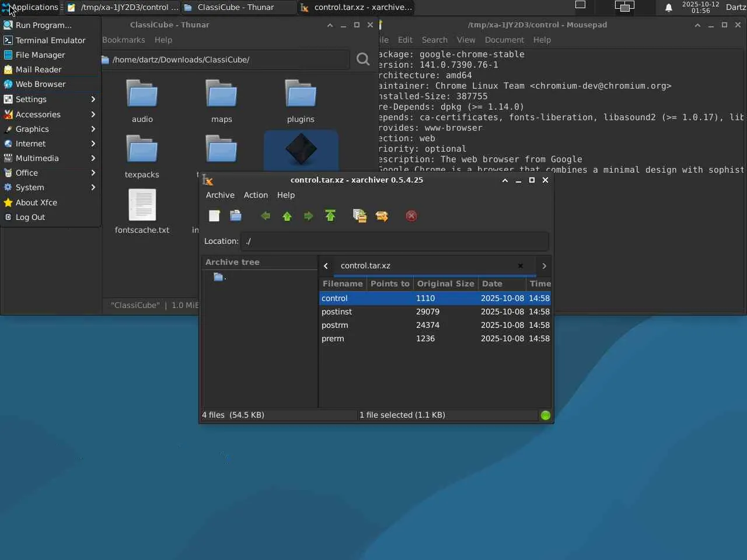The height and width of the screenshot is (560, 747).
Task: Select the control file row
Action: pyautogui.click(x=435, y=298)
